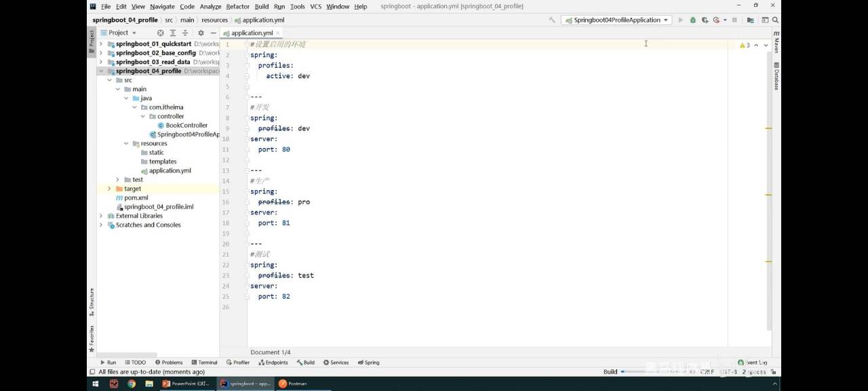Toggle the Favorites side panel
This screenshot has height=391, width=868.
coord(92,338)
